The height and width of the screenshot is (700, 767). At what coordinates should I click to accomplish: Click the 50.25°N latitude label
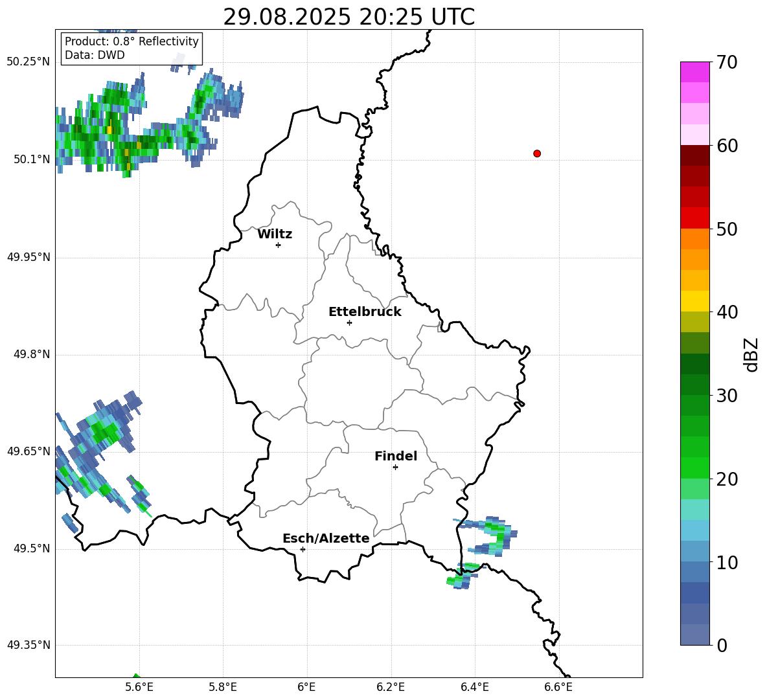point(29,62)
